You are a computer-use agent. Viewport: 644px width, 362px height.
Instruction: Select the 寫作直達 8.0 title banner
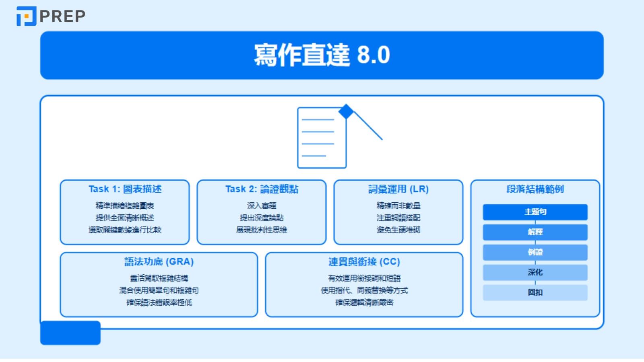tap(322, 55)
